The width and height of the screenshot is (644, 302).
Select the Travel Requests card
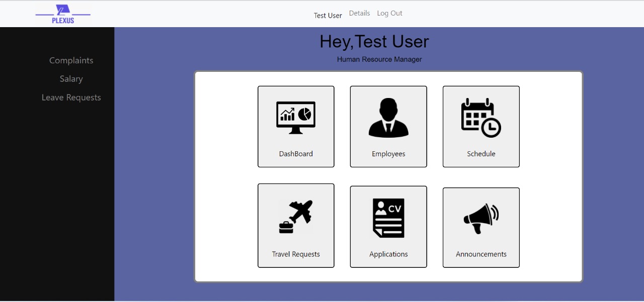296,226
